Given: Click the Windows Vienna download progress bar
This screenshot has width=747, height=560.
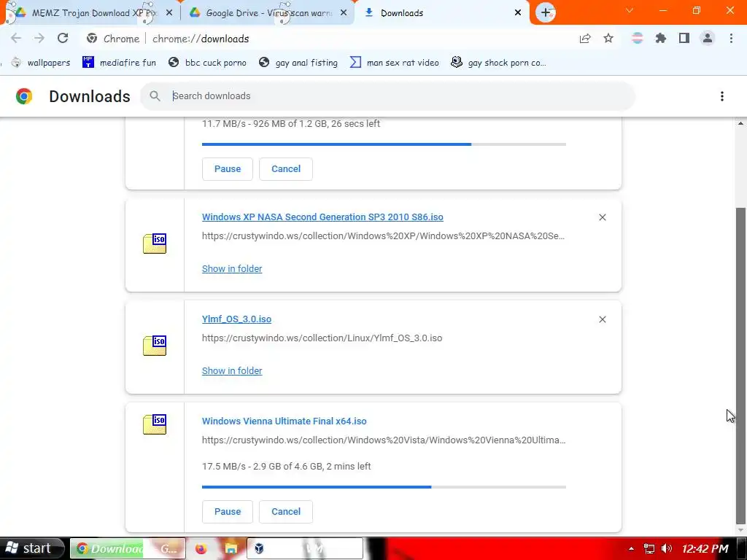Looking at the screenshot, I should [384, 486].
